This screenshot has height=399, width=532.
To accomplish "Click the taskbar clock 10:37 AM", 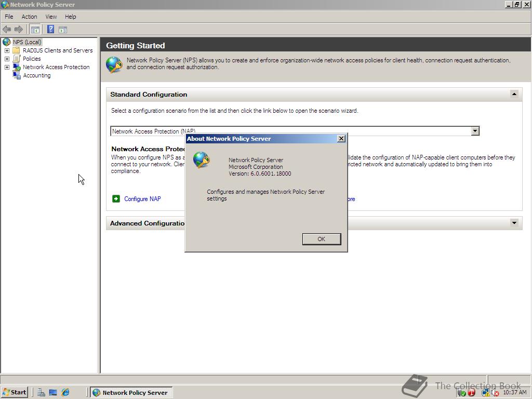I will pyautogui.click(x=515, y=393).
